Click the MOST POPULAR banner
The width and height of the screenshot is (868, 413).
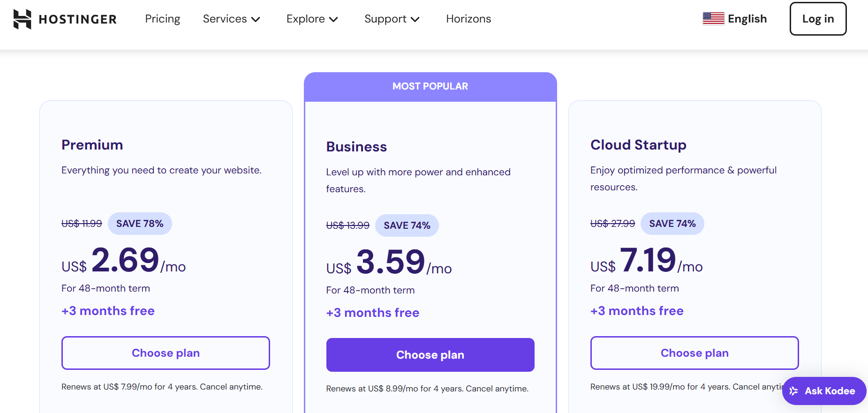tap(430, 87)
